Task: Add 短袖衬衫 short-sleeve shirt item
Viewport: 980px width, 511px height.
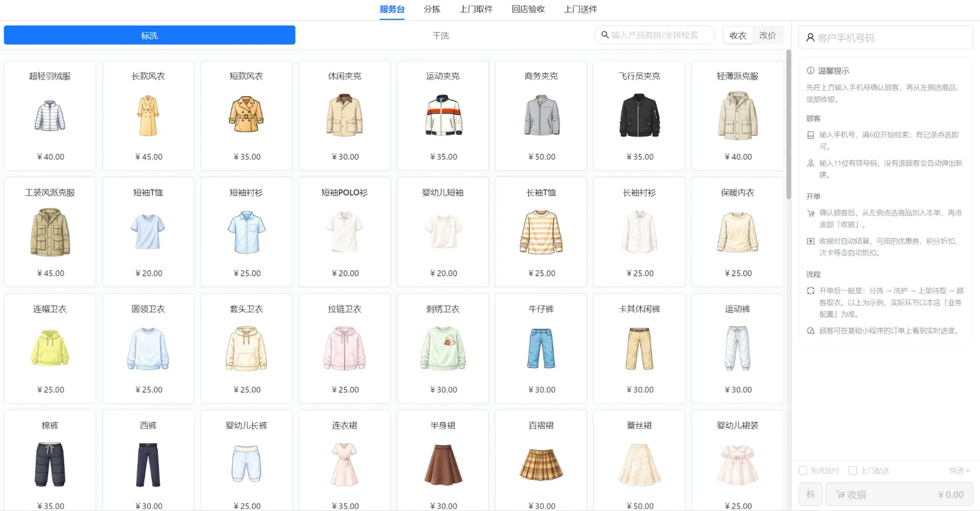Action: tap(246, 232)
